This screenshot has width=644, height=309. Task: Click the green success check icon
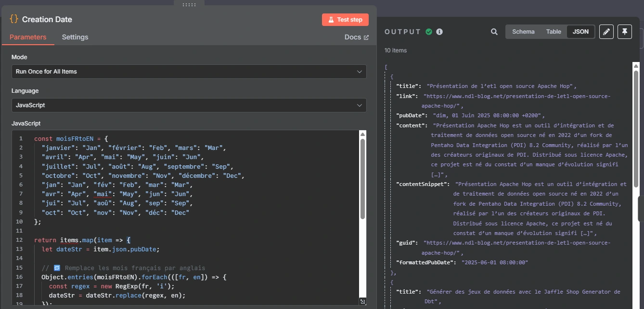pos(429,32)
